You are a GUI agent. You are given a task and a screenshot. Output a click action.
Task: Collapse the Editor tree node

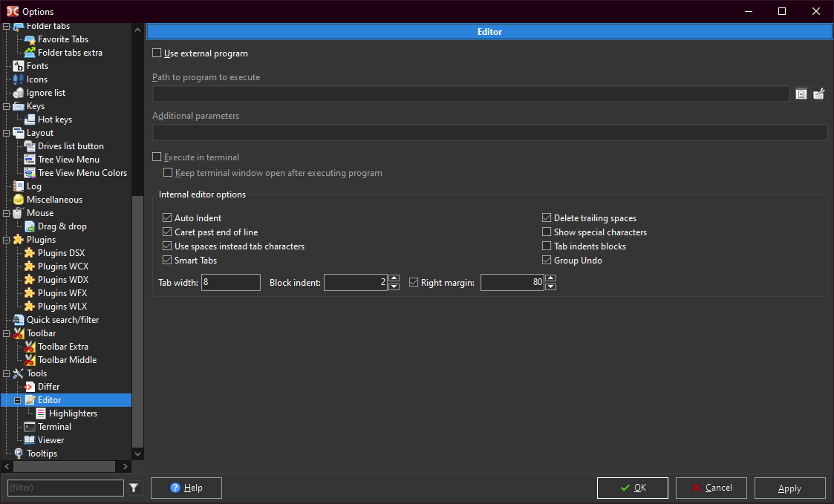[19, 400]
